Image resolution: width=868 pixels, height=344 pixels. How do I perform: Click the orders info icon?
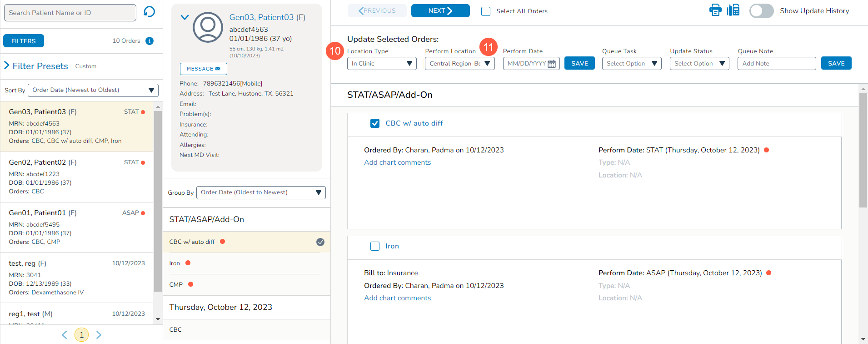(x=150, y=41)
